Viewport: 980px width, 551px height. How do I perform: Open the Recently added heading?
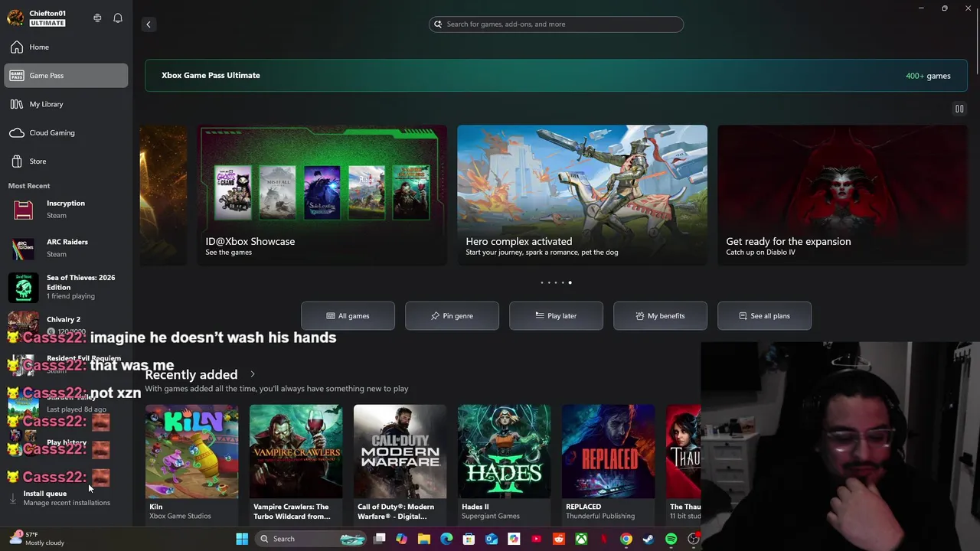pos(191,375)
